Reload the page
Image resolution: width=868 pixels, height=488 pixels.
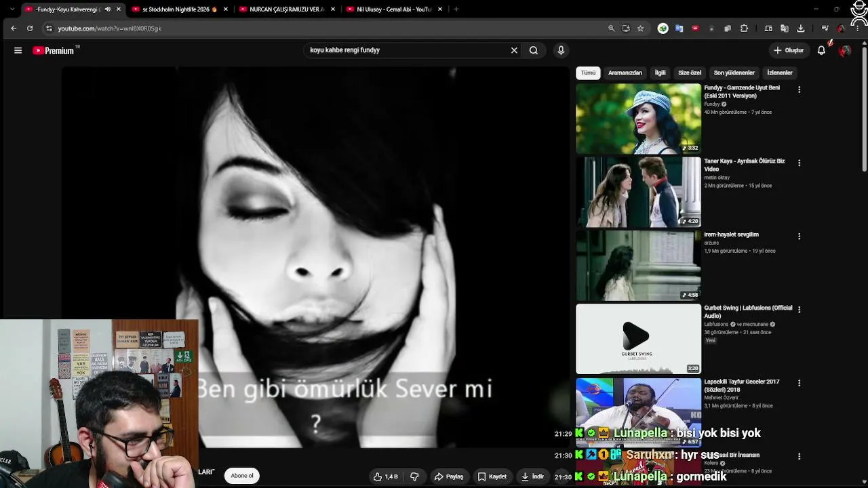pyautogui.click(x=30, y=28)
